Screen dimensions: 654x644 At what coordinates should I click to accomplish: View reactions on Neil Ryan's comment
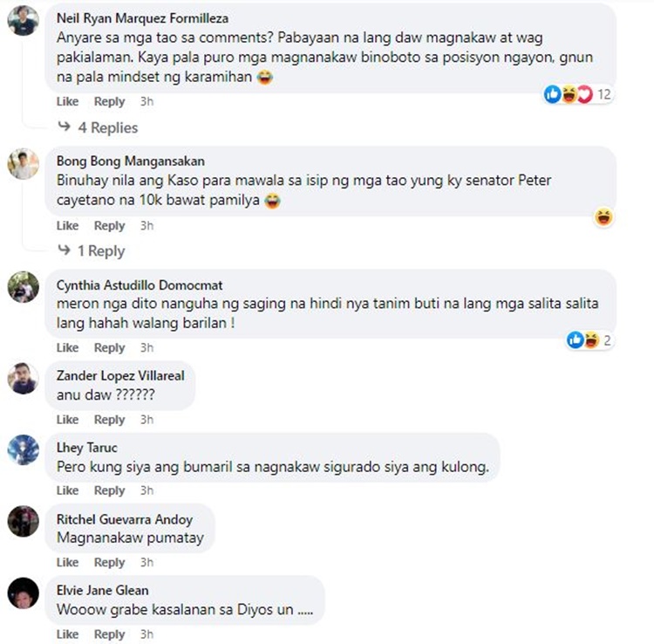coord(577,94)
